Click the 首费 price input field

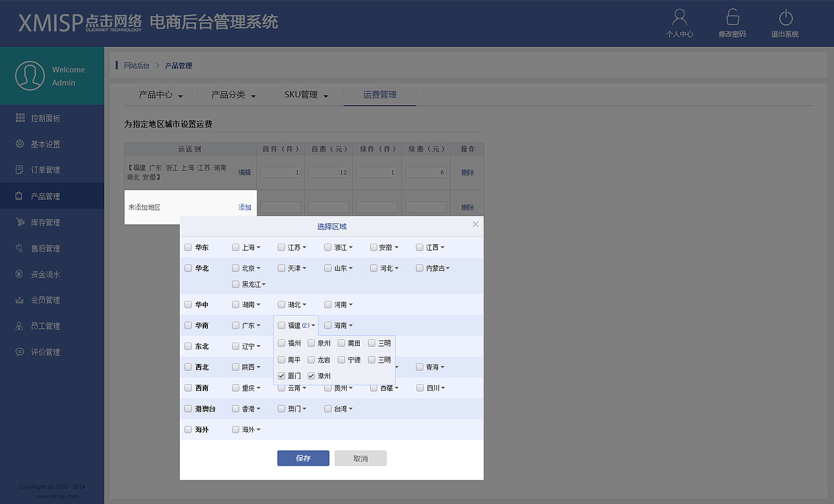[x=328, y=172]
